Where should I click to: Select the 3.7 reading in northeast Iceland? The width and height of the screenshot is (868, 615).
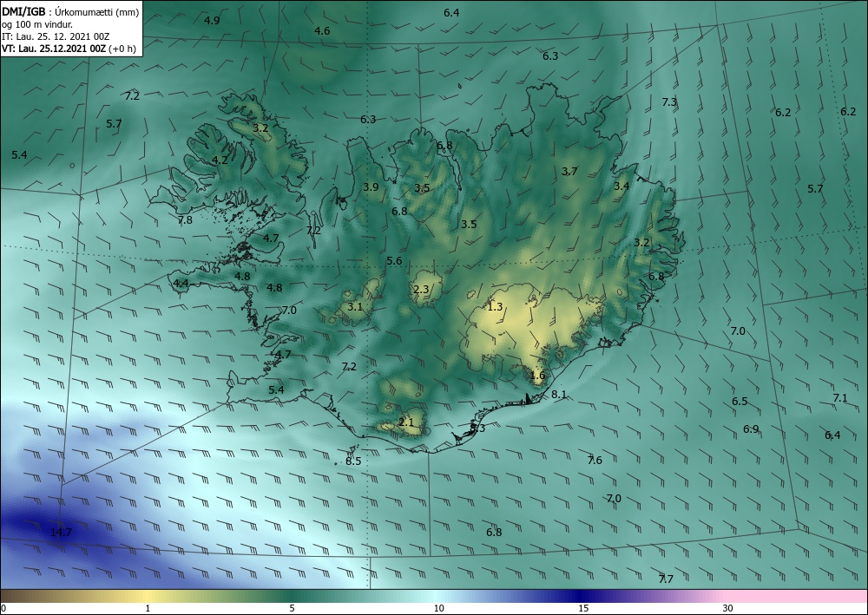(569, 172)
